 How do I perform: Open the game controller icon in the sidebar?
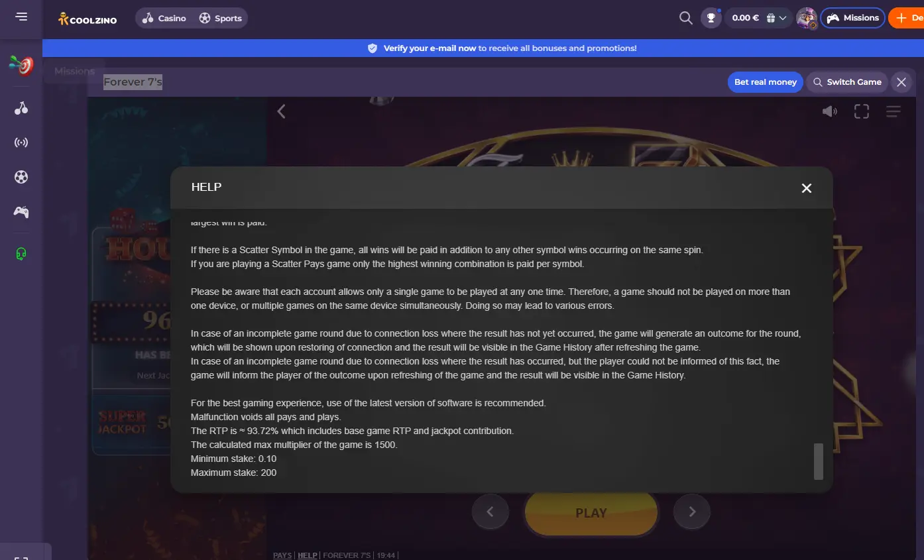(21, 212)
